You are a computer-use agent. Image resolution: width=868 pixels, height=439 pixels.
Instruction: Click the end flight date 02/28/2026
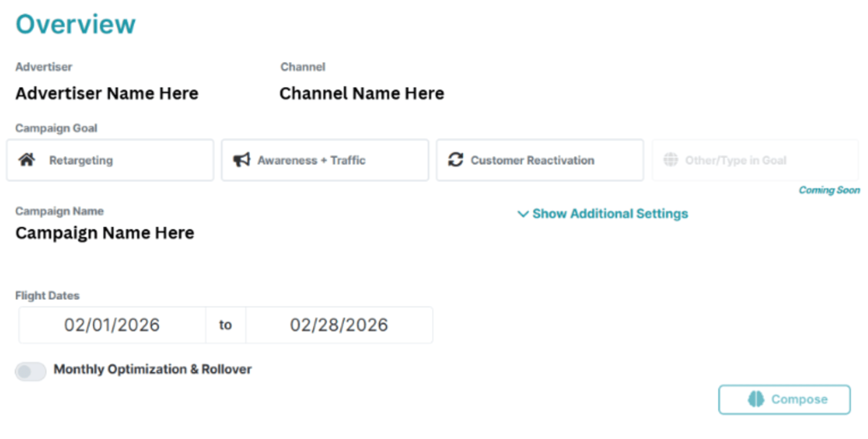pyautogui.click(x=339, y=325)
